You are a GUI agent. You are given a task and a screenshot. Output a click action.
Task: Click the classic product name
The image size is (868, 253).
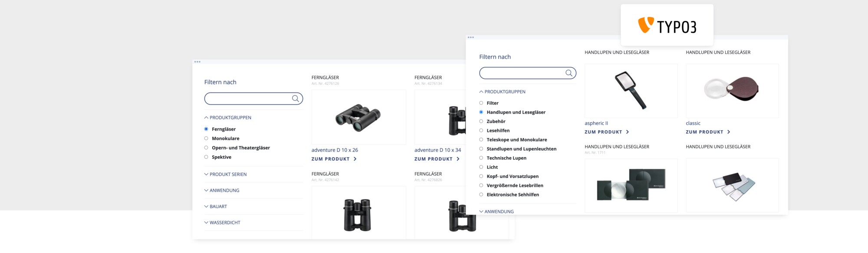693,123
